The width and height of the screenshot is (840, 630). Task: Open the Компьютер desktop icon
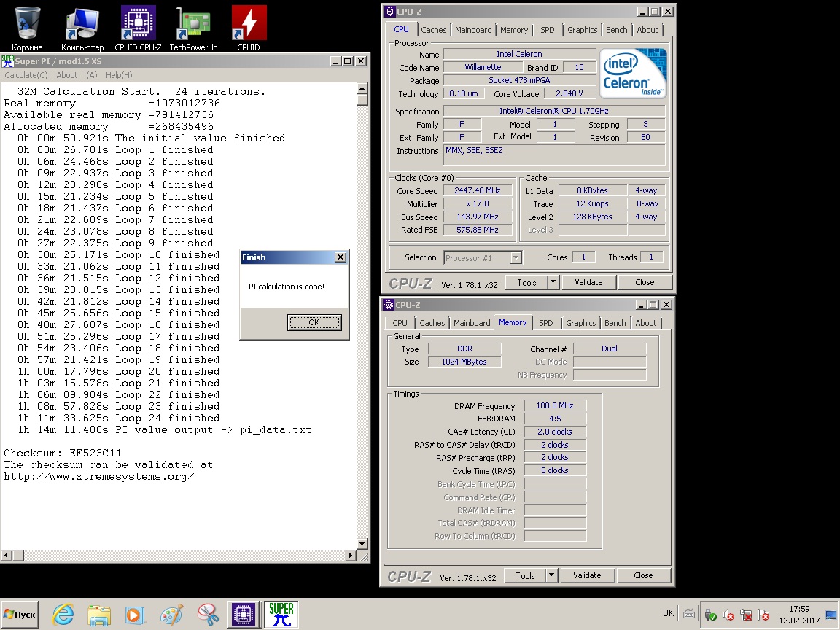(x=82, y=28)
